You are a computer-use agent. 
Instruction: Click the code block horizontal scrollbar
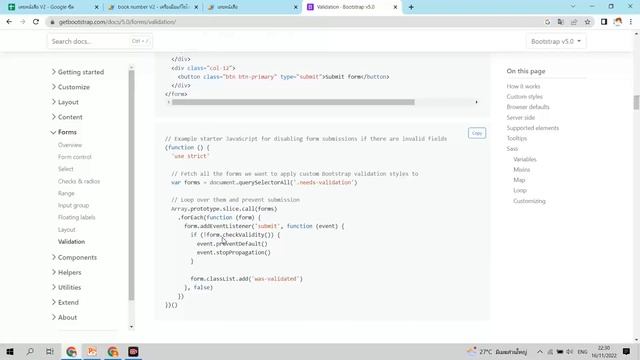[293, 102]
